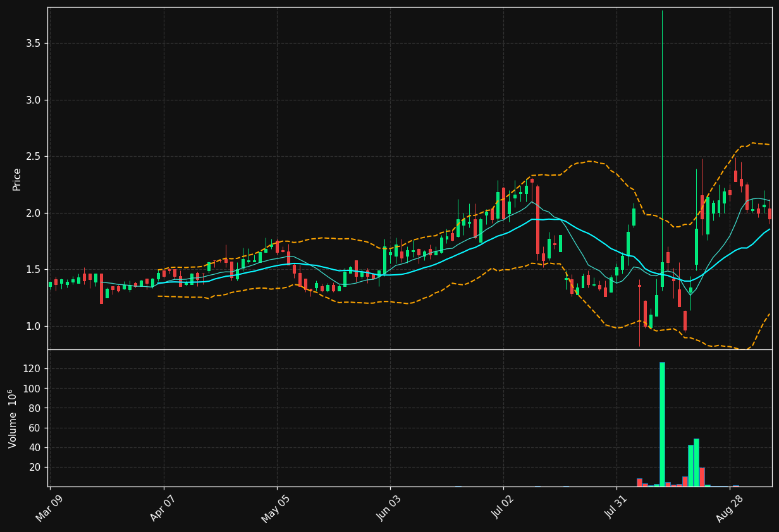779x532 pixels.
Task: Click the Jul 31 date label
Action: (x=615, y=507)
